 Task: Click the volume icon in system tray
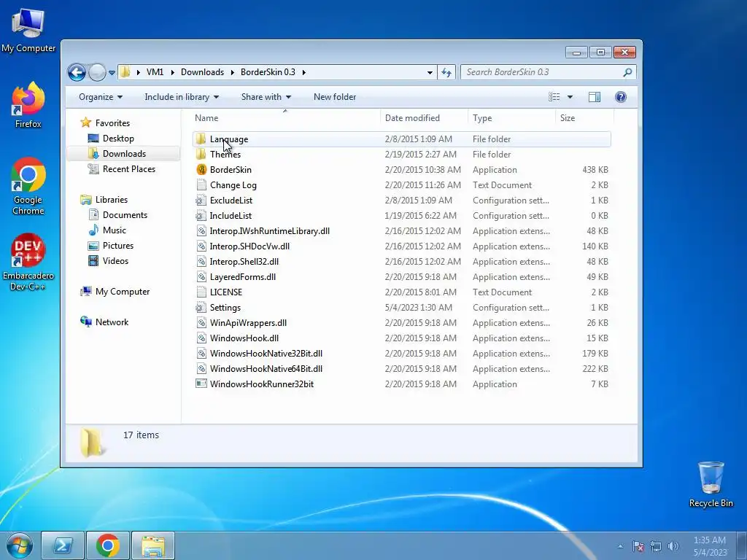click(x=673, y=546)
